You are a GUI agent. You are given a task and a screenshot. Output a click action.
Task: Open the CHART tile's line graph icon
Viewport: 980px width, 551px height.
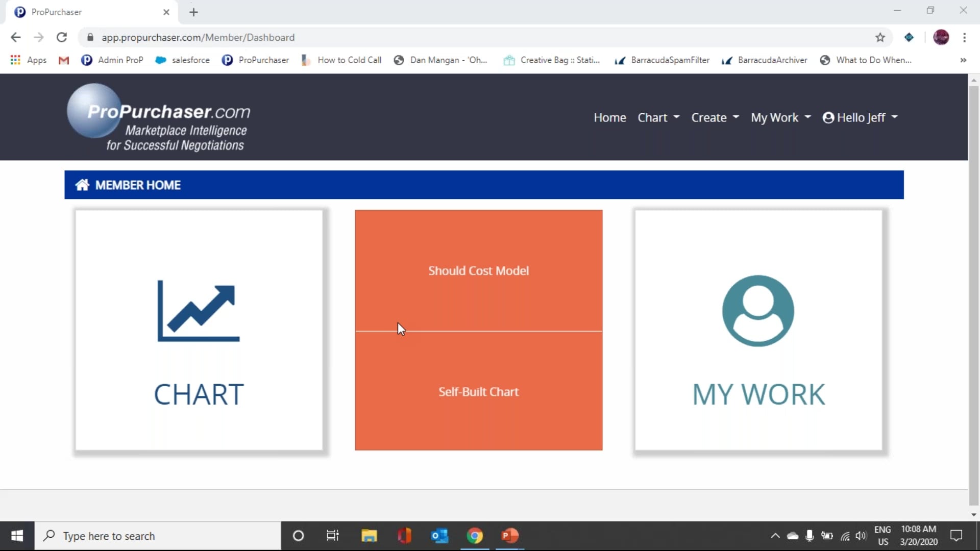tap(199, 311)
